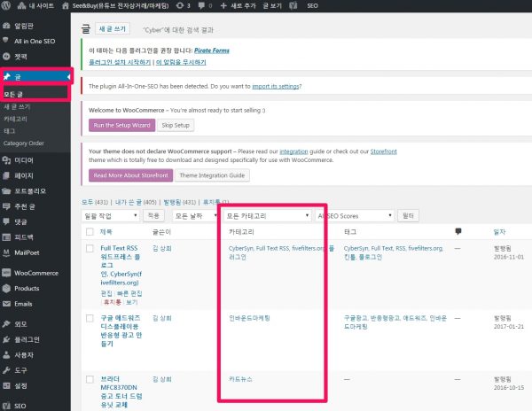This screenshot has width=532, height=411.
Task: Click the 피드백 feedback icon
Action: (6, 237)
